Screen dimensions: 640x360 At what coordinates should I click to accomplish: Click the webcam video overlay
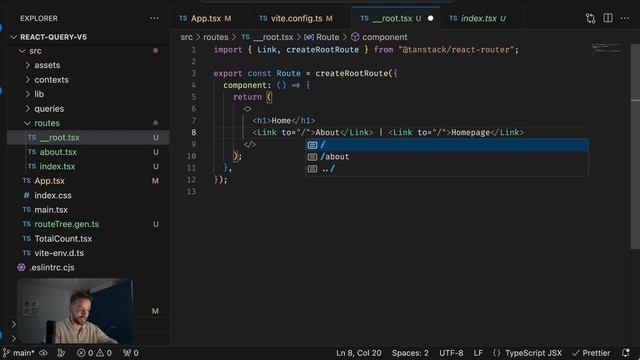coord(75,311)
